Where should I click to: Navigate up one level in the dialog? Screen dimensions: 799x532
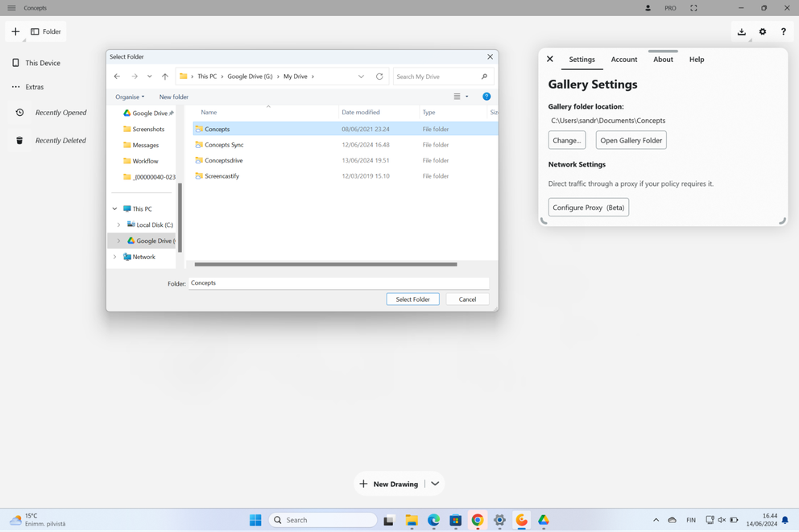coord(165,76)
